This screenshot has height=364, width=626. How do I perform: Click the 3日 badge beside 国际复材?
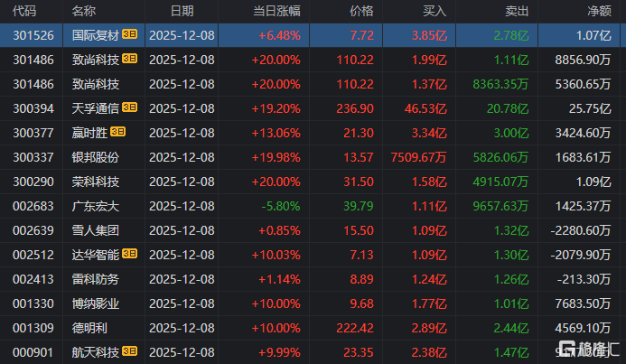point(129,35)
